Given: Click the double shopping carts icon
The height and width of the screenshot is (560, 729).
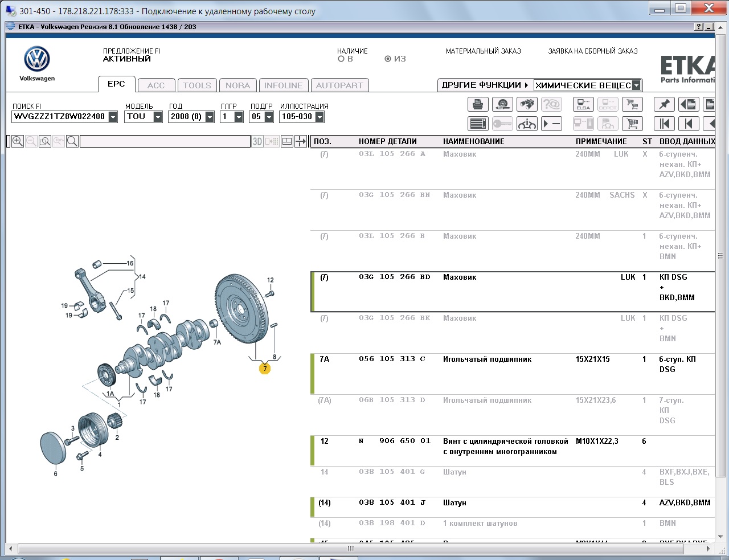Looking at the screenshot, I should pyautogui.click(x=632, y=105).
